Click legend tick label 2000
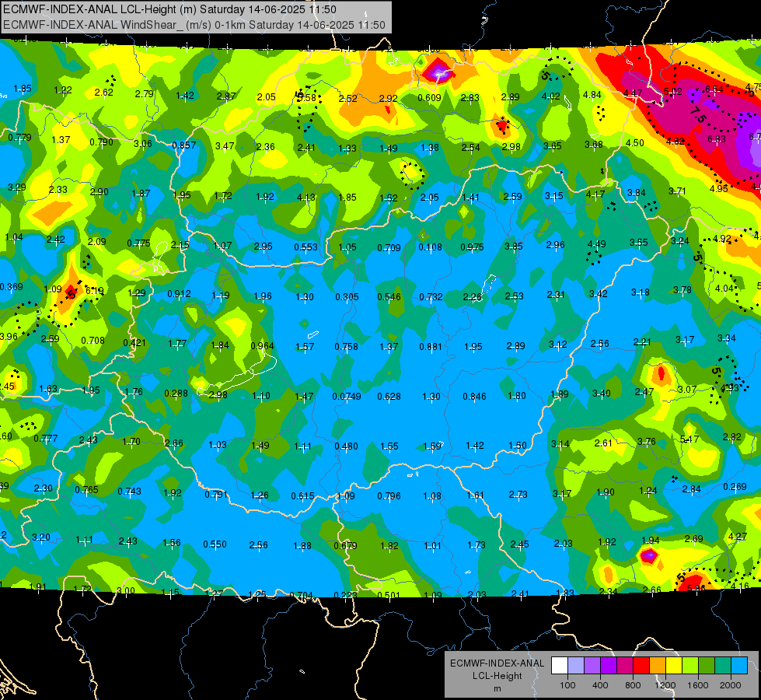The image size is (761, 700). (731, 685)
